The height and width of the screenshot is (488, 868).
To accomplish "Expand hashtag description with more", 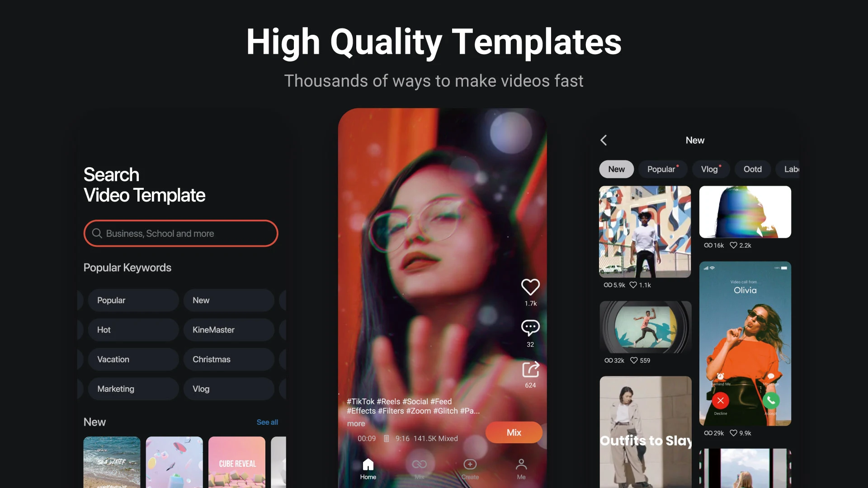I will [x=356, y=424].
